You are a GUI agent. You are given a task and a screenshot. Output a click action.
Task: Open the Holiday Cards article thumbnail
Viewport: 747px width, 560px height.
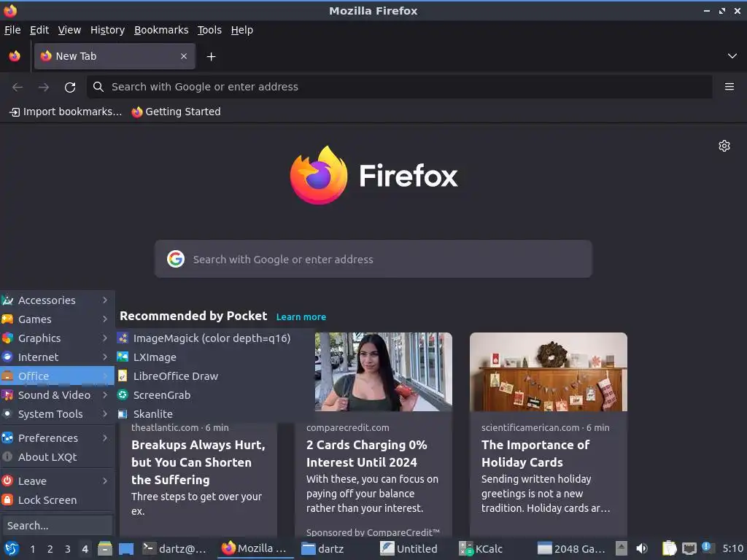coord(549,372)
